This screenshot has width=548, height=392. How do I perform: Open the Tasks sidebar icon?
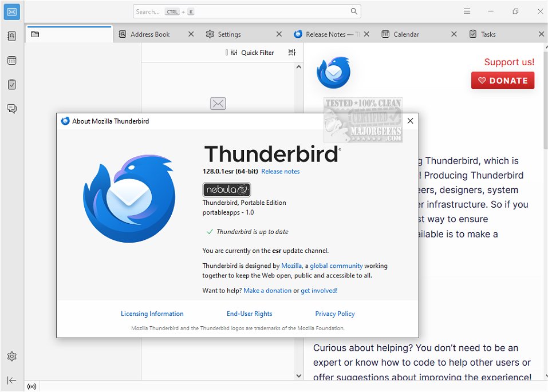tap(11, 84)
